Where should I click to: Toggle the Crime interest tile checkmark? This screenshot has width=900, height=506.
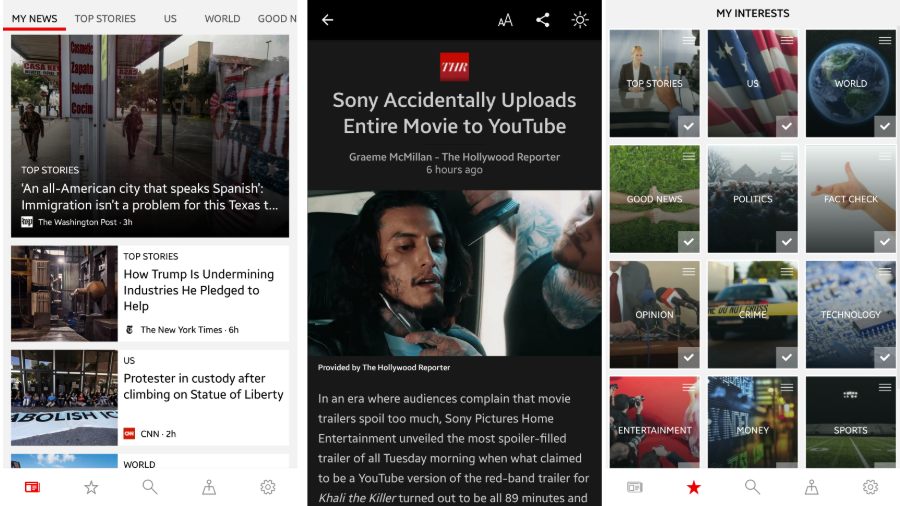coord(786,357)
